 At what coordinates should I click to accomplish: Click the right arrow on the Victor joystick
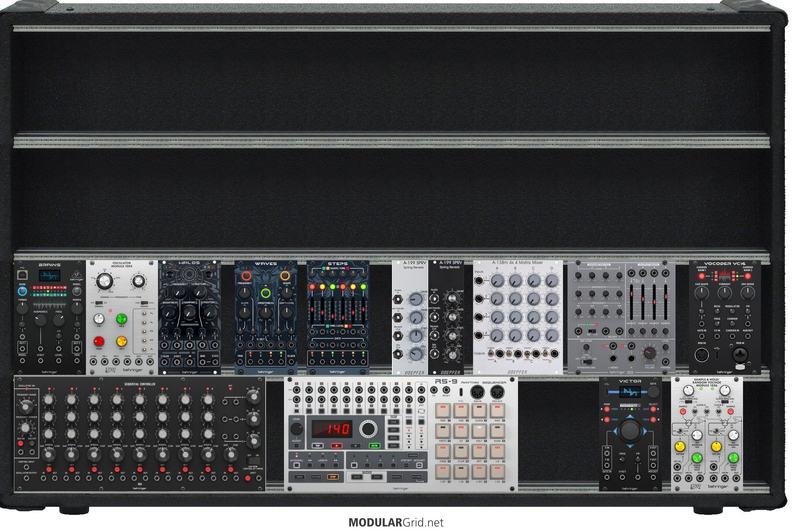[645, 432]
